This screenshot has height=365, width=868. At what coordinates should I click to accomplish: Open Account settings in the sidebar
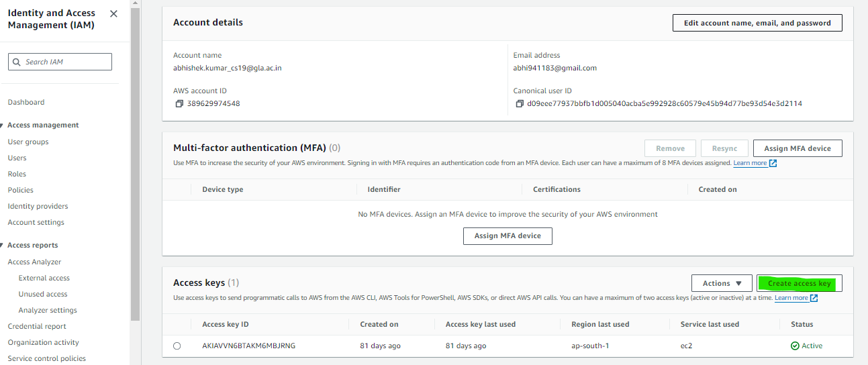pos(36,223)
